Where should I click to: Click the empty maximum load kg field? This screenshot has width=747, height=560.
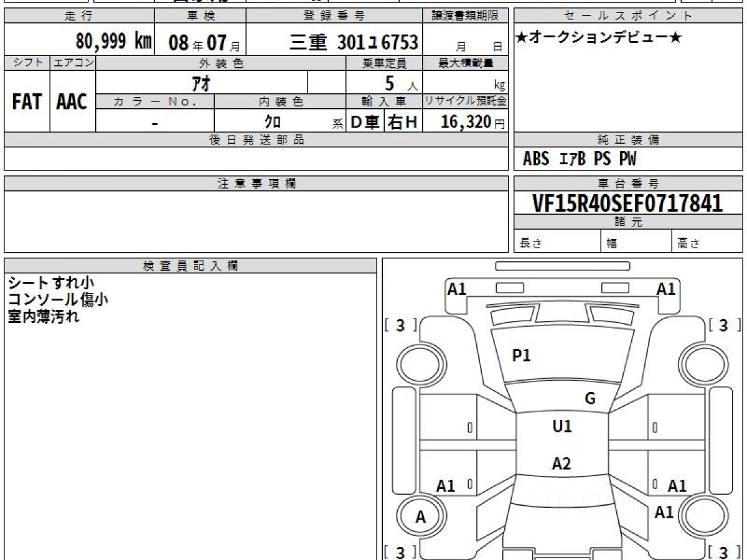(466, 83)
